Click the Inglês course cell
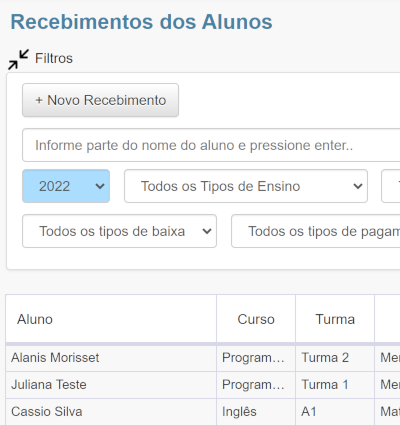 (256, 412)
